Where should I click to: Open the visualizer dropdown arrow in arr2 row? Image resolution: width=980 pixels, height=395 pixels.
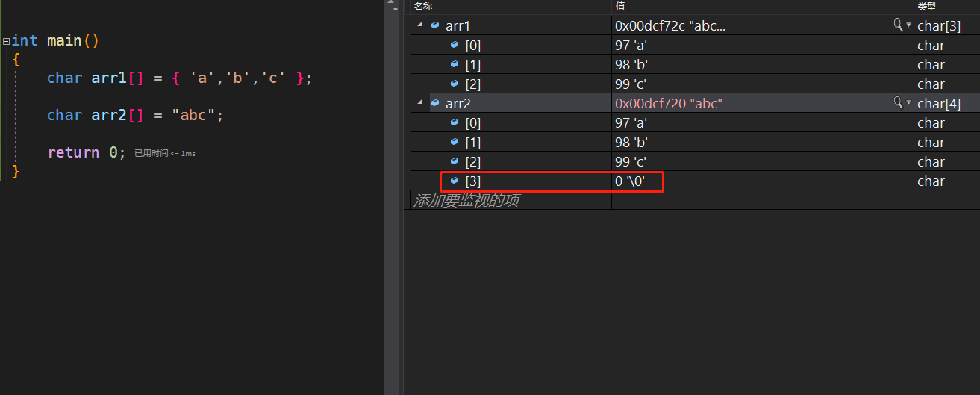[x=908, y=103]
